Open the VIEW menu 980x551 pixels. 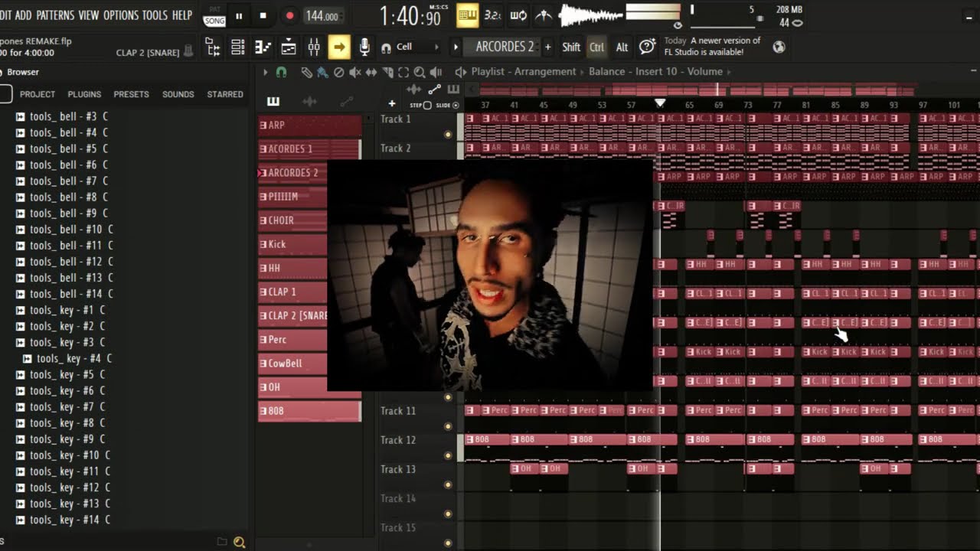(x=89, y=15)
